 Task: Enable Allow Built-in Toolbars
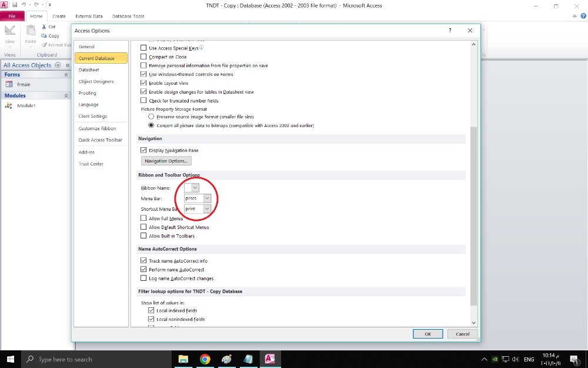coord(143,236)
